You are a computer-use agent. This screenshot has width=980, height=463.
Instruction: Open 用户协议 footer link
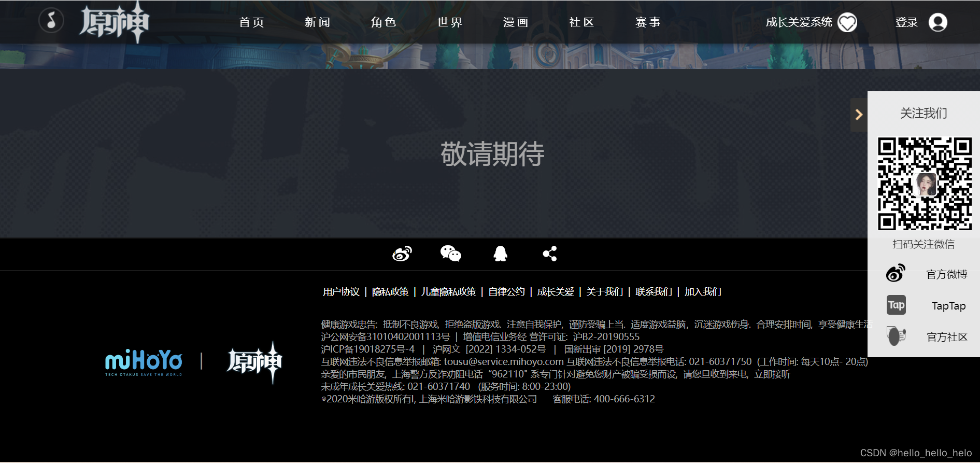pyautogui.click(x=341, y=292)
